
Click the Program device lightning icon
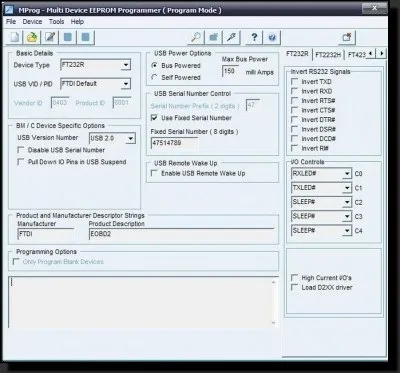tap(231, 37)
